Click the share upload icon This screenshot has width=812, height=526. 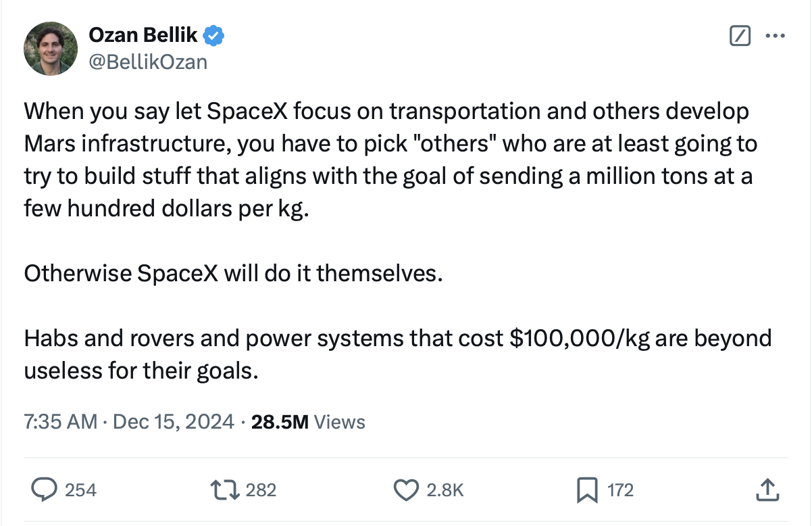[766, 489]
